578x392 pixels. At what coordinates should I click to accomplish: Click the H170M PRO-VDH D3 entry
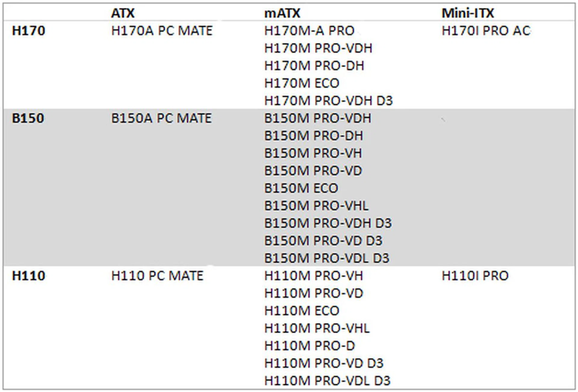click(328, 101)
